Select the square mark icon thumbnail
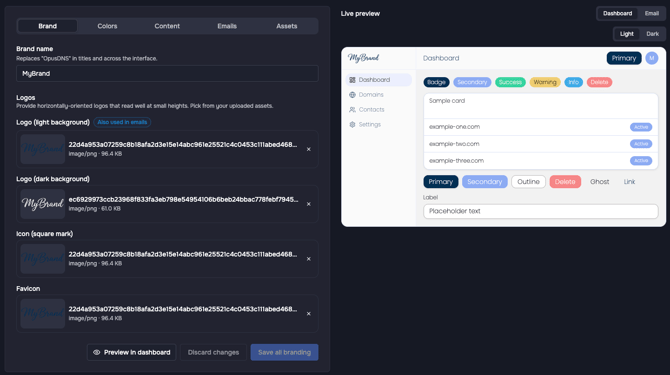This screenshot has height=375, width=670. 43,259
